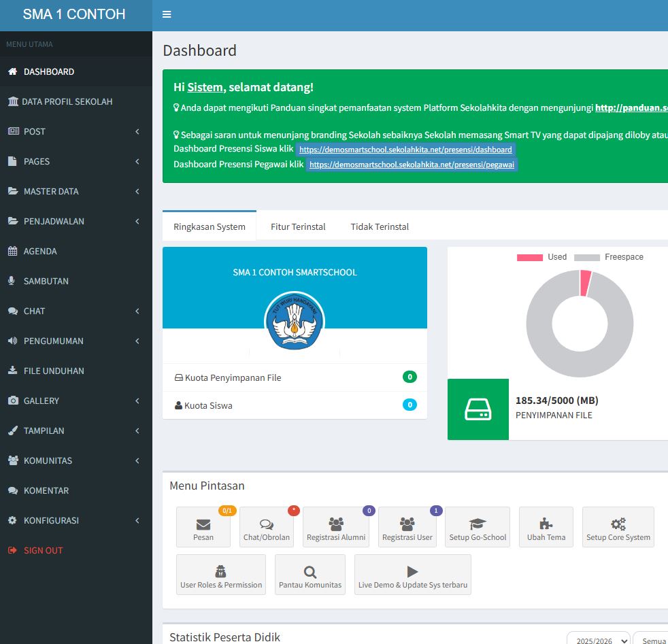The image size is (668, 644).
Task: Open Pesan envelope shortcut
Action: pos(203,524)
